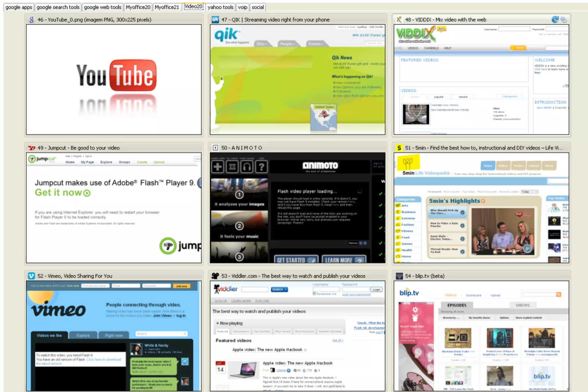This screenshot has height=392, width=588.
Task: Click the Animoto headphones icon
Action: point(247,167)
